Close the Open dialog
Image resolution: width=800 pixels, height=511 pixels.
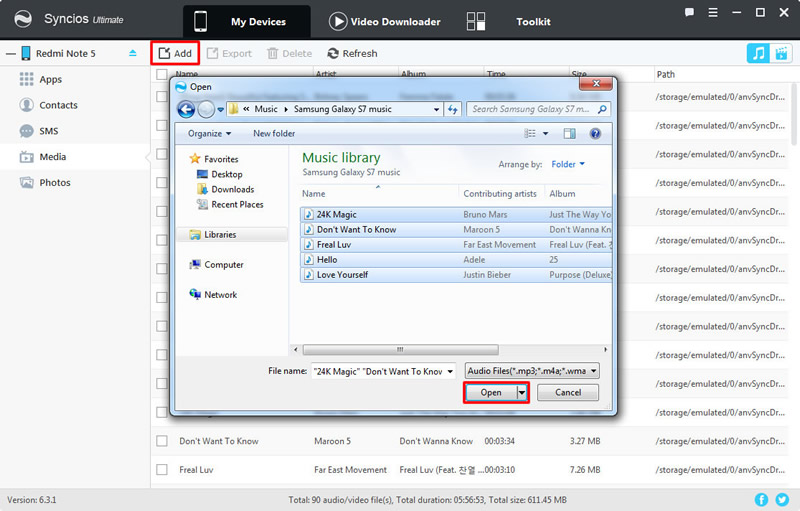tap(596, 84)
